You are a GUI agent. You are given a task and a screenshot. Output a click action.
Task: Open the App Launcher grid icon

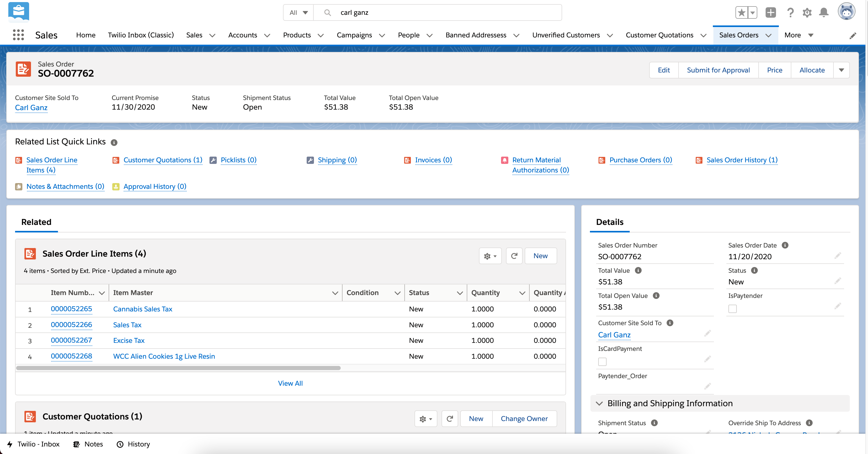(x=18, y=35)
